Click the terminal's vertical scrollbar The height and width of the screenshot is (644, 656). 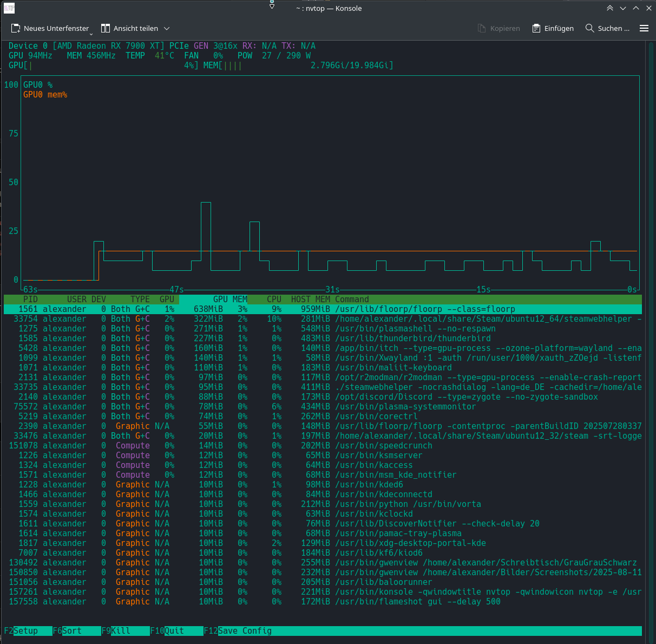point(650,325)
